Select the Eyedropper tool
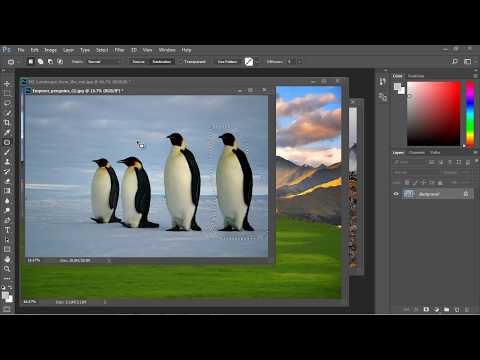 coord(7,132)
